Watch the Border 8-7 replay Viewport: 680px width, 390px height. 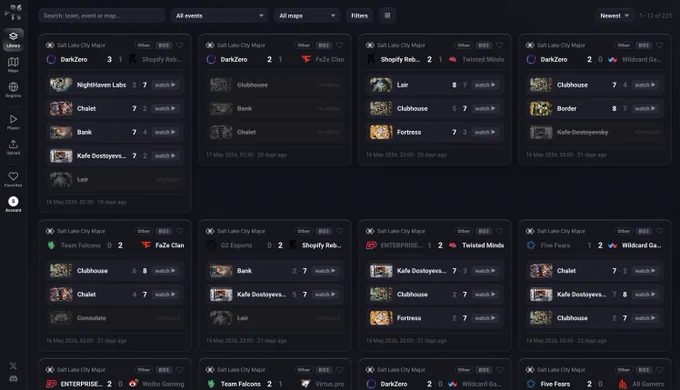[x=645, y=108]
